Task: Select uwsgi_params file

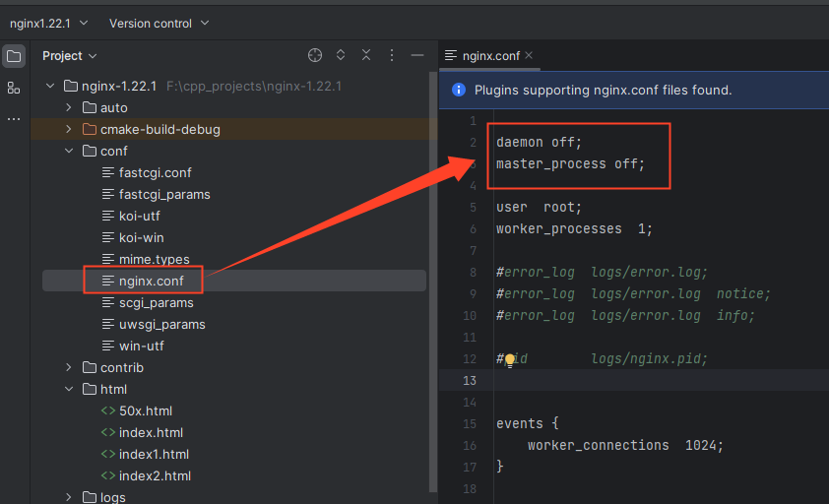Action: click(x=161, y=324)
